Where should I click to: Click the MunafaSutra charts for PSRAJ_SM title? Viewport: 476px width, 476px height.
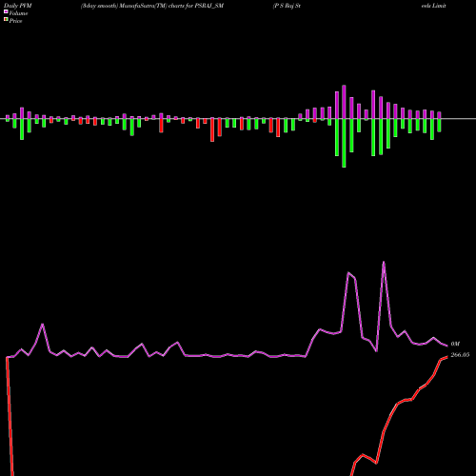click(152, 6)
